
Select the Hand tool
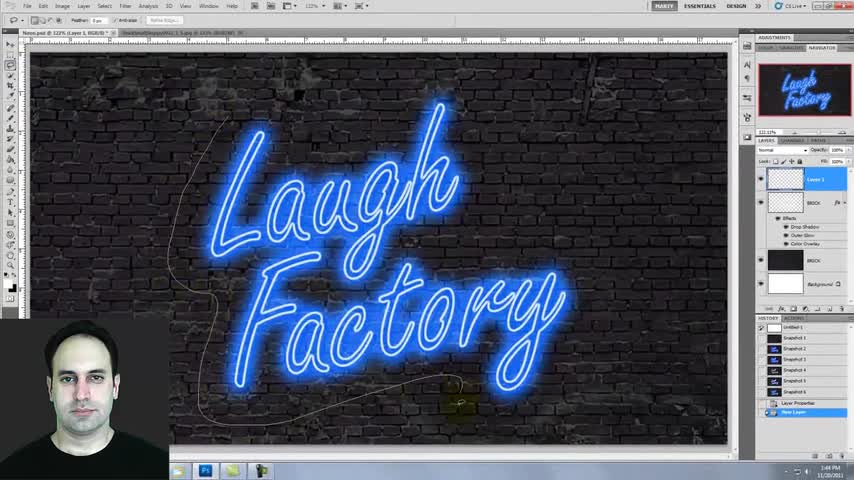pos(10,255)
